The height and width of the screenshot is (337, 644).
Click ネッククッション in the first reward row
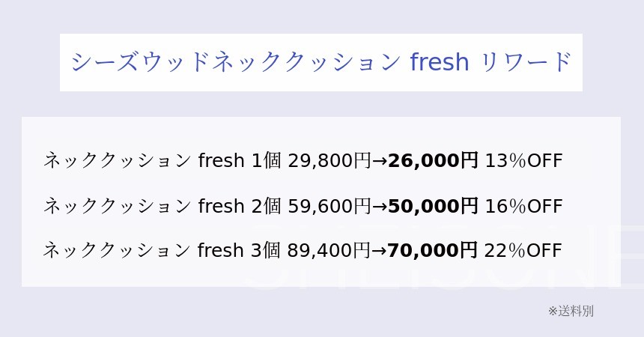[x=117, y=161]
